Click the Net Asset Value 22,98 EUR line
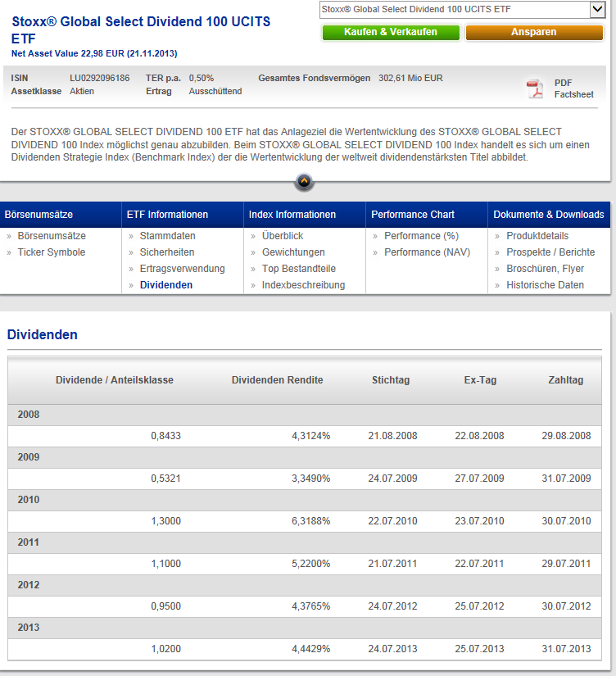The height and width of the screenshot is (676, 616). click(x=94, y=53)
